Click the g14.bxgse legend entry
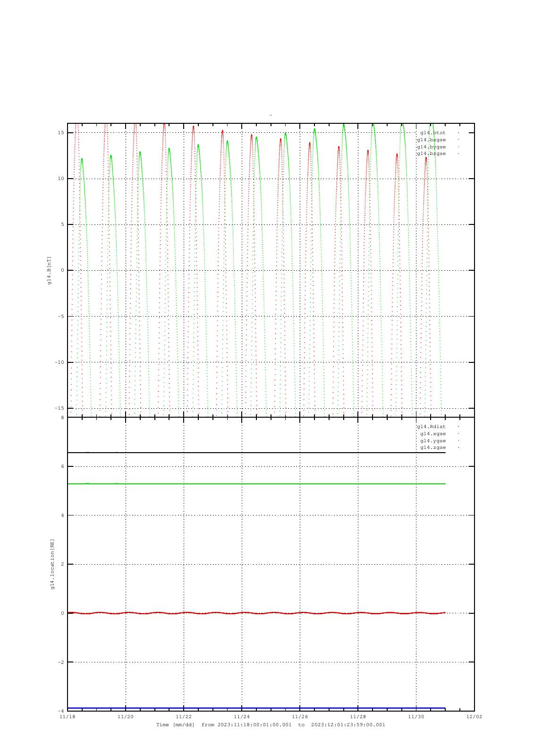This screenshot has height=756, width=534. pos(431,140)
